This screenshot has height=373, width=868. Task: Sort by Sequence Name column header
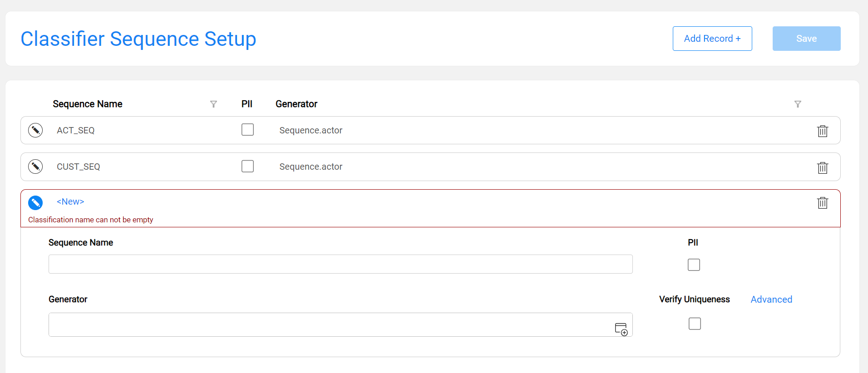88,104
